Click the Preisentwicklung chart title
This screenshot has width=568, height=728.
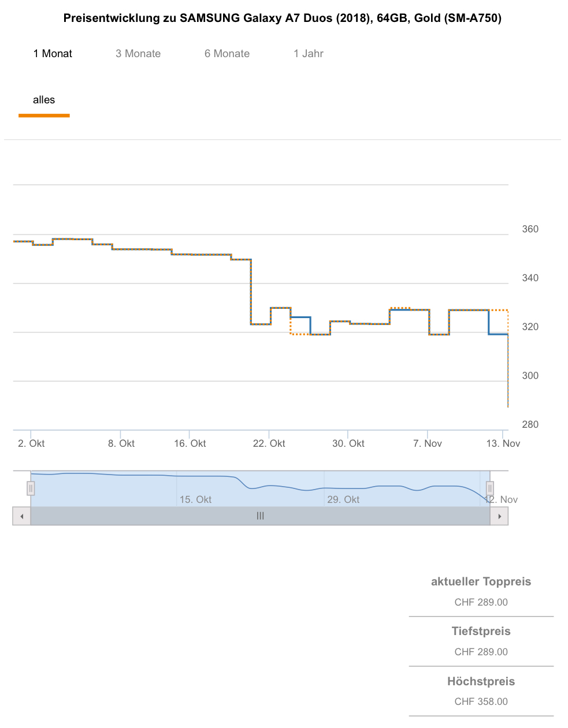(x=283, y=18)
